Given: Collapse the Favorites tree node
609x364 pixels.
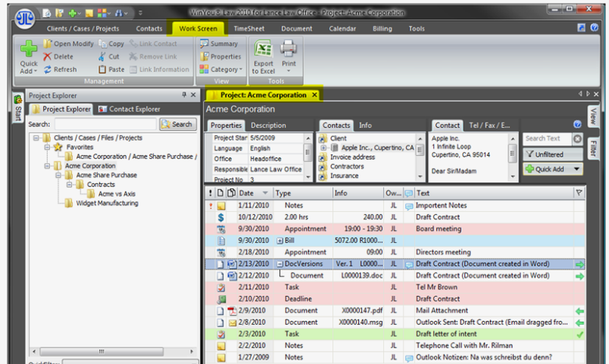Looking at the screenshot, I should click(47, 147).
